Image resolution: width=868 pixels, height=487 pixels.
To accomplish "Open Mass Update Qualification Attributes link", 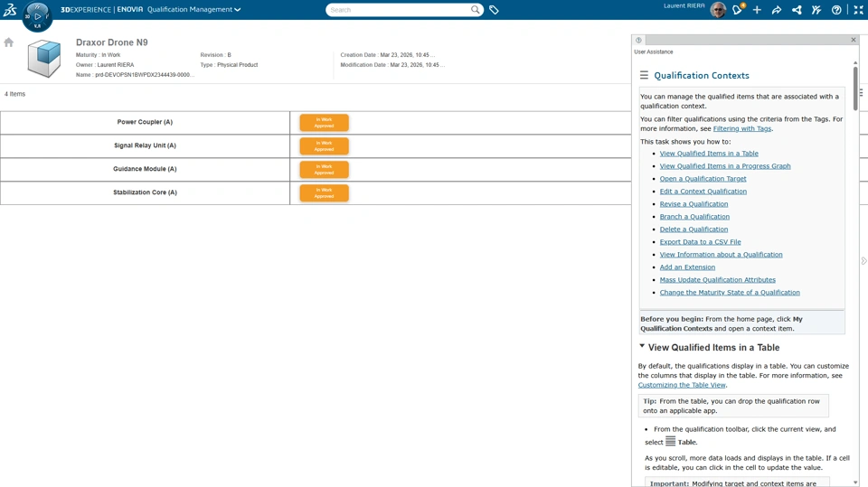I will pos(717,280).
